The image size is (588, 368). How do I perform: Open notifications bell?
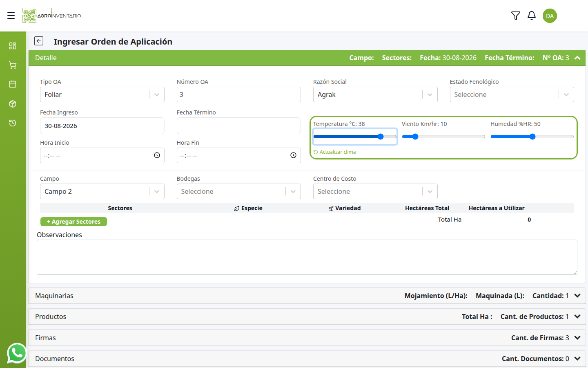coord(532,16)
